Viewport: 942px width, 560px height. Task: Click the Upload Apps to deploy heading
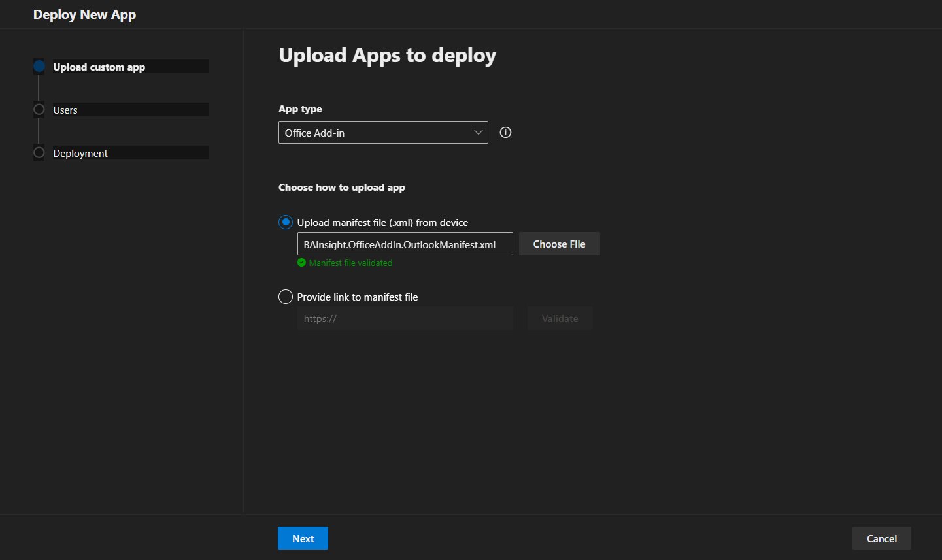tap(387, 56)
